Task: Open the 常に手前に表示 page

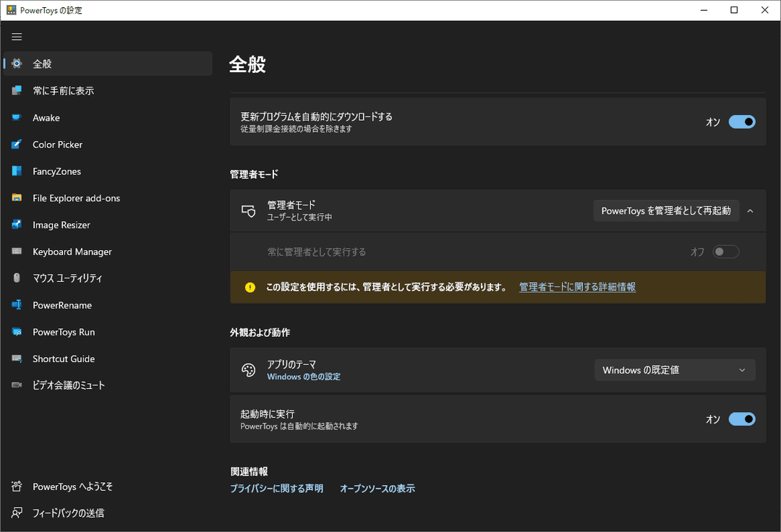Action: [x=108, y=90]
